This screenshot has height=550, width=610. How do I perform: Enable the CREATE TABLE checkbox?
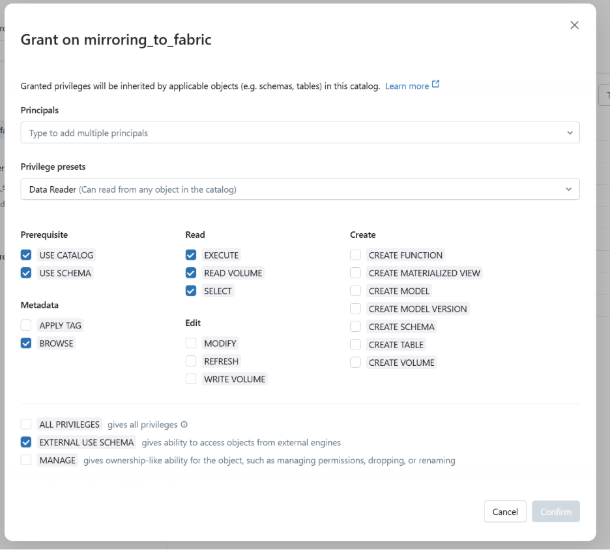tap(356, 345)
